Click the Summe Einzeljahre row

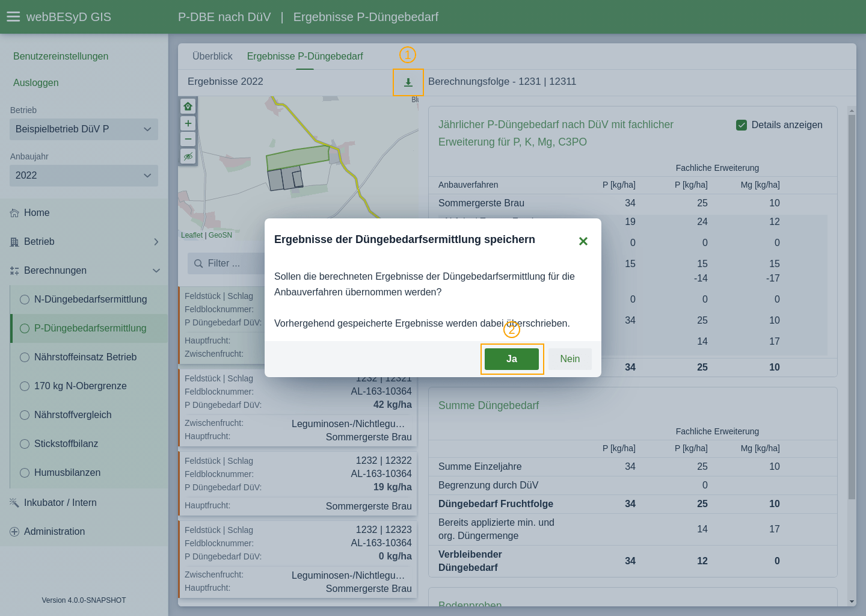pos(633,467)
